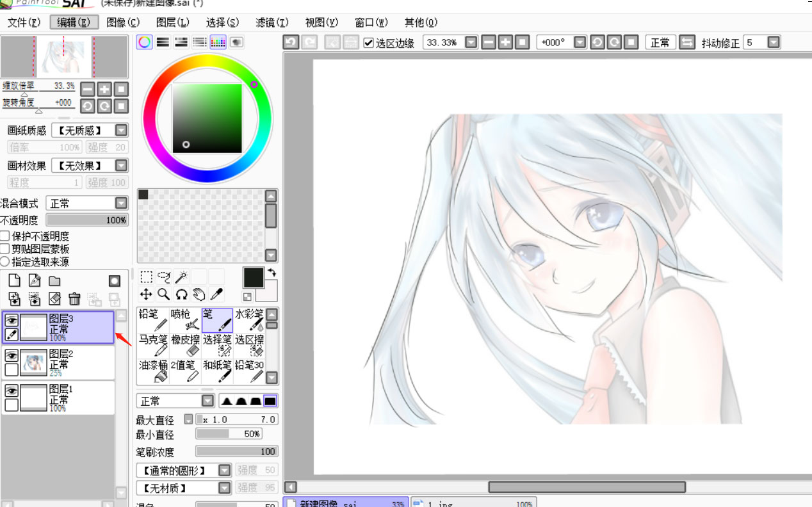Adjust the 不透明度 opacity slider
Image resolution: width=812 pixels, height=507 pixels.
[88, 220]
